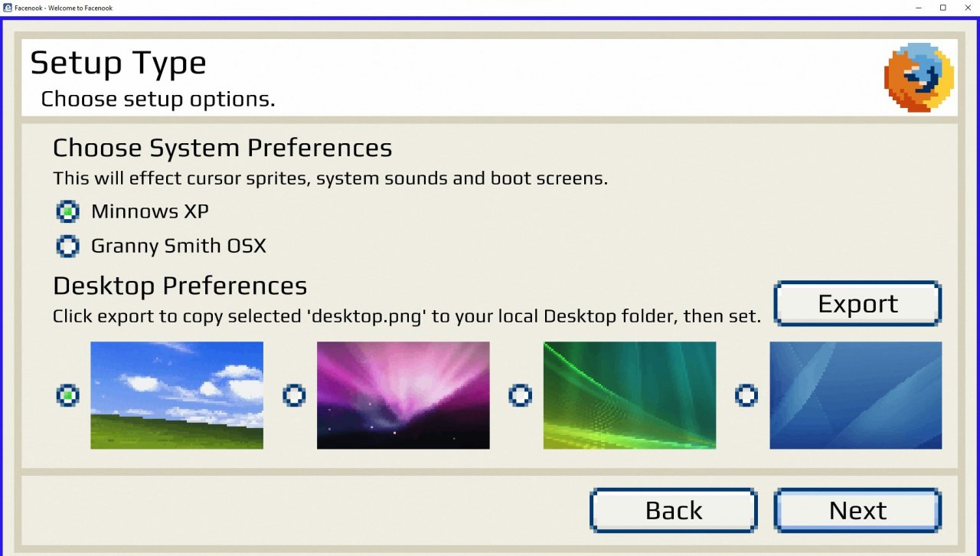Choose the green hill wallpaper radio button
This screenshot has height=556, width=980.
pos(67,395)
